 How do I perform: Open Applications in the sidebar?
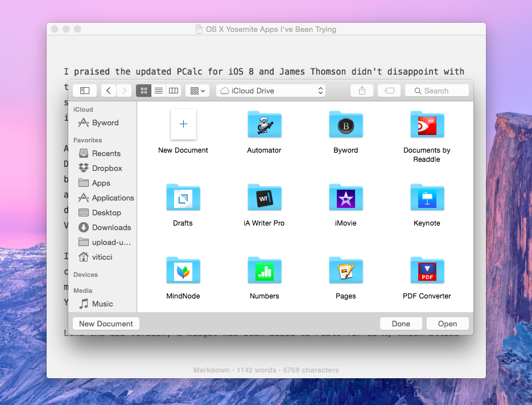click(104, 198)
